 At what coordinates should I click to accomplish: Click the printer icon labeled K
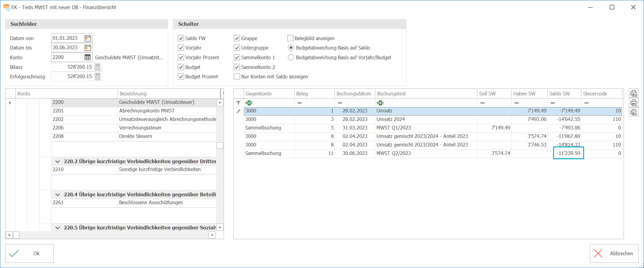634,112
